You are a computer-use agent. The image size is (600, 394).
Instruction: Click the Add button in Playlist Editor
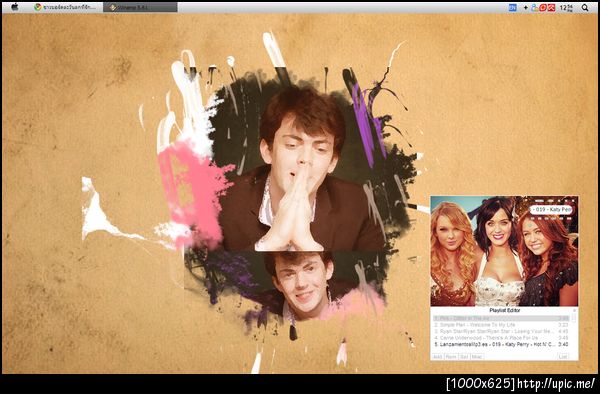(438, 357)
